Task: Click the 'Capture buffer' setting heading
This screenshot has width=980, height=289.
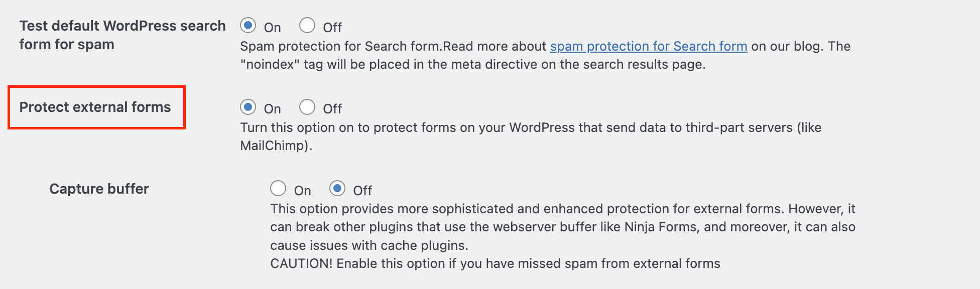Action: [x=99, y=189]
